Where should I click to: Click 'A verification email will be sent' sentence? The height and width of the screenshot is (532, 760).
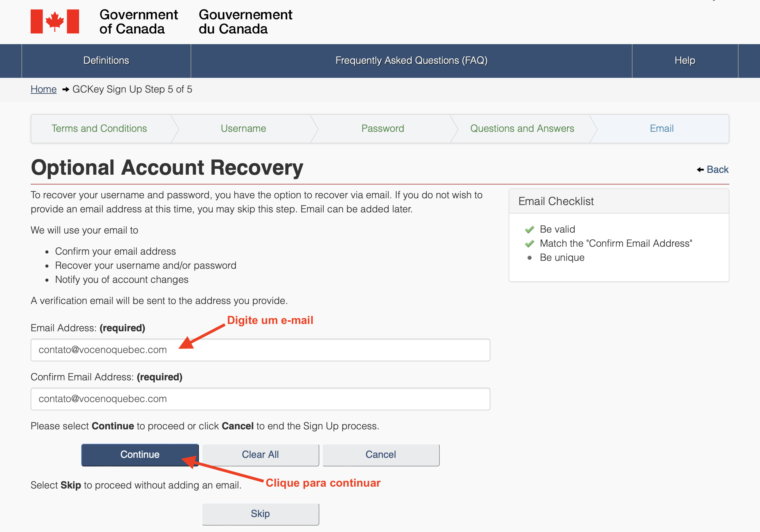click(159, 301)
